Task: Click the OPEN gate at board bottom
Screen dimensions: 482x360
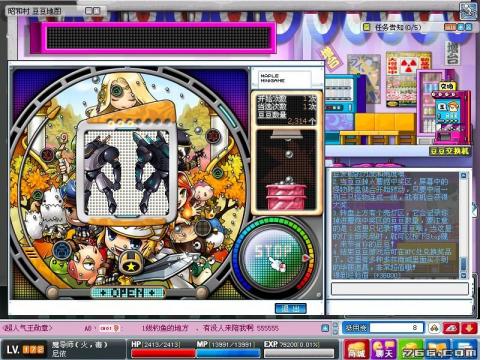Action: coord(127,293)
